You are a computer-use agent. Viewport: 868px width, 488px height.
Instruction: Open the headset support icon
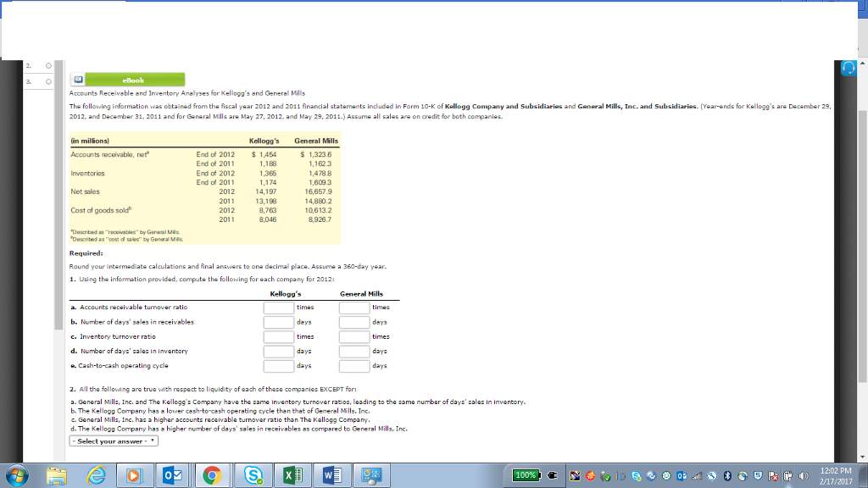(x=848, y=68)
